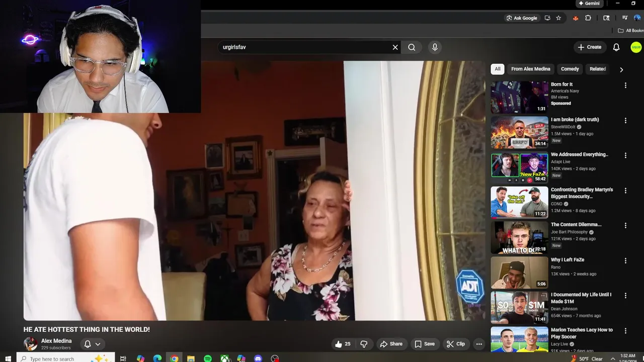Screen dimensions: 644x362
Task: Open the green account avatar menu
Action: coord(636,47)
